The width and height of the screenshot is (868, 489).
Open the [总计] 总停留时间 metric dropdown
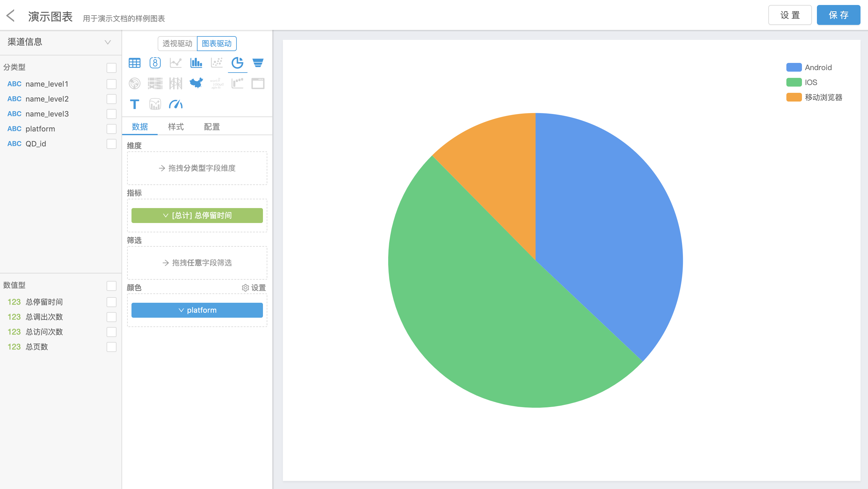(x=197, y=216)
